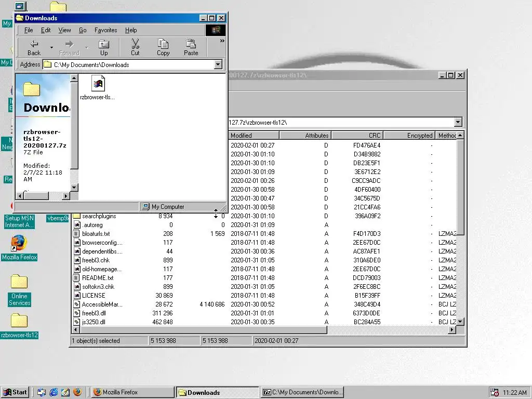Copy the selected file

click(163, 48)
